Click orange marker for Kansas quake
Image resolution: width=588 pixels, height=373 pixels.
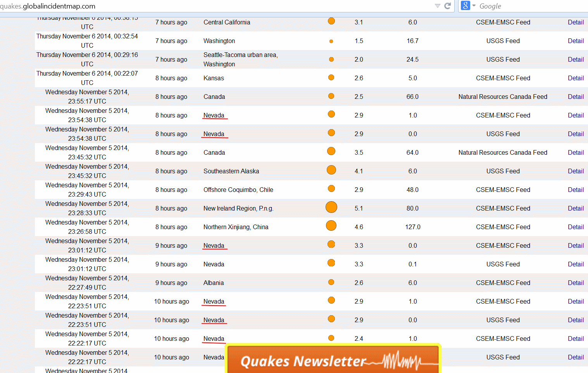pyautogui.click(x=331, y=78)
